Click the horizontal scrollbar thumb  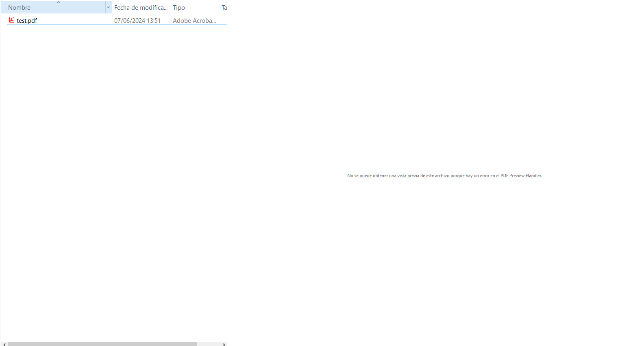[102, 344]
